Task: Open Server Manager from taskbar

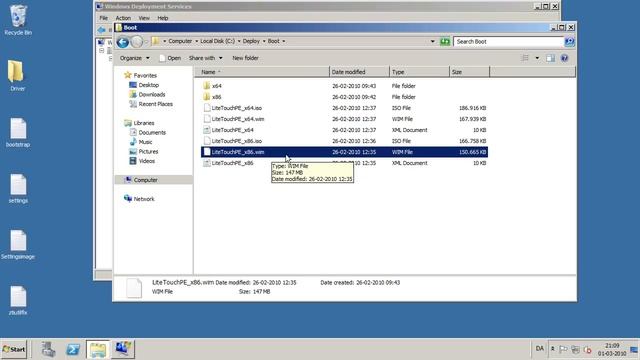Action: [x=49, y=349]
